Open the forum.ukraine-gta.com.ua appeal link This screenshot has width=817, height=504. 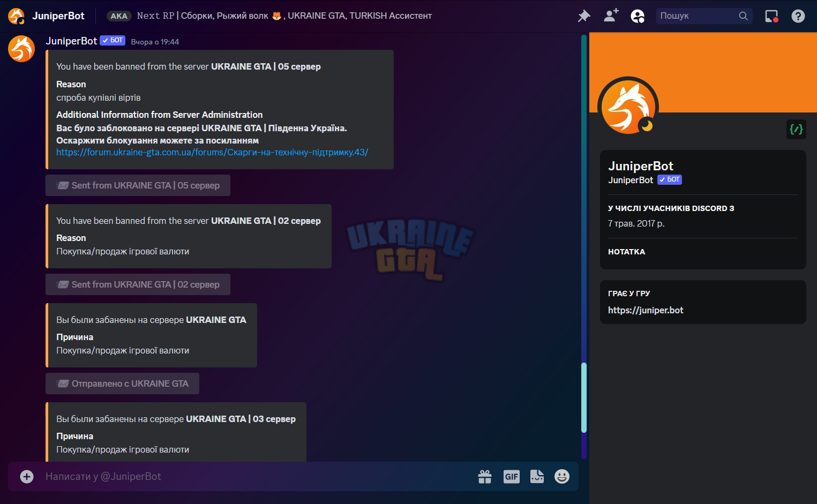tap(212, 152)
